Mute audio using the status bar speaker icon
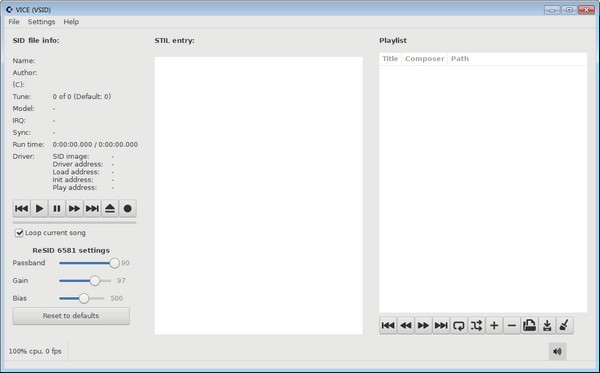600x373 pixels. click(x=558, y=351)
